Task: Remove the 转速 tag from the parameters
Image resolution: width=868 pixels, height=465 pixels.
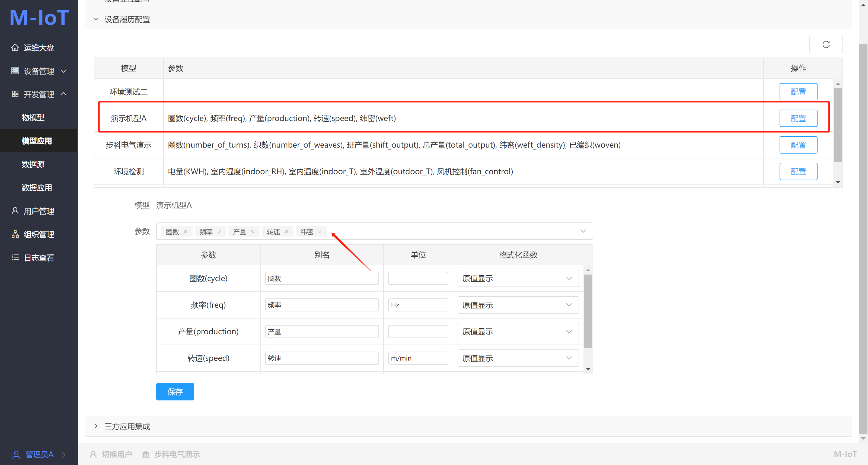Action: tap(286, 232)
